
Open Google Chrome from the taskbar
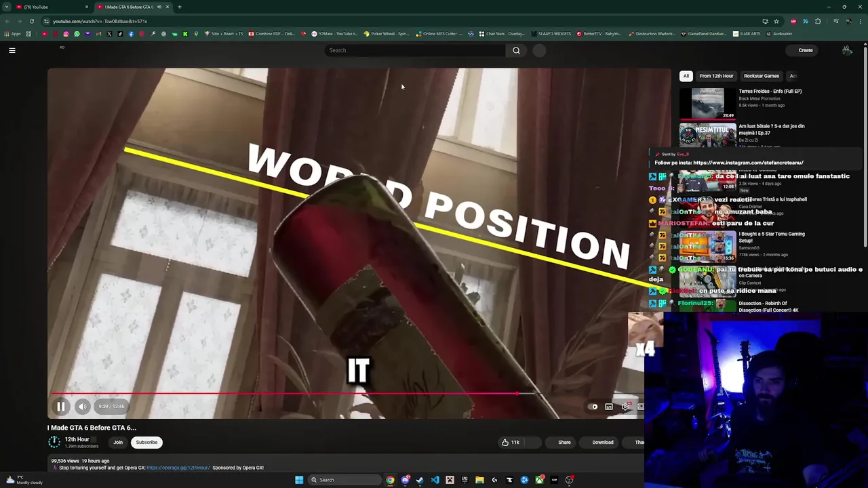tap(391, 480)
